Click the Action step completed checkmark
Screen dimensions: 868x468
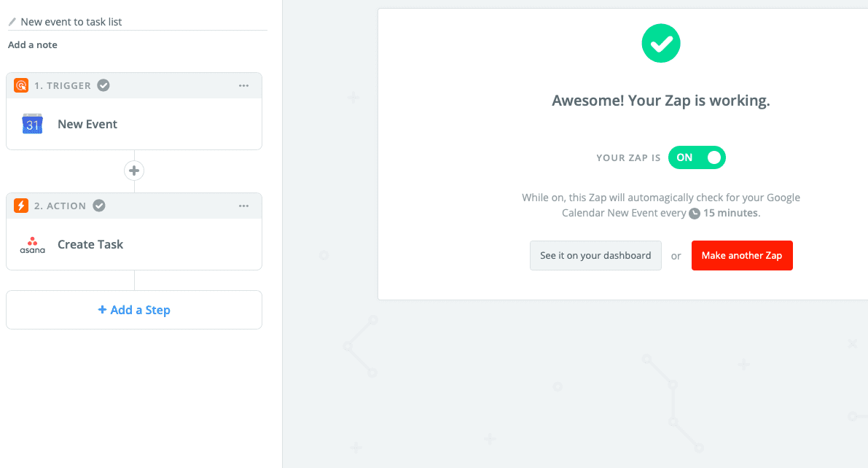(99, 206)
